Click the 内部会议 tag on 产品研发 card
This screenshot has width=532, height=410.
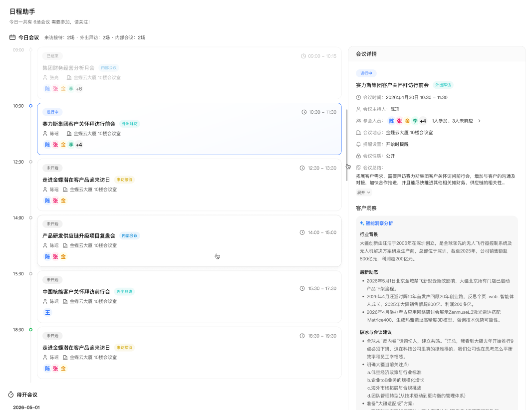click(x=130, y=236)
